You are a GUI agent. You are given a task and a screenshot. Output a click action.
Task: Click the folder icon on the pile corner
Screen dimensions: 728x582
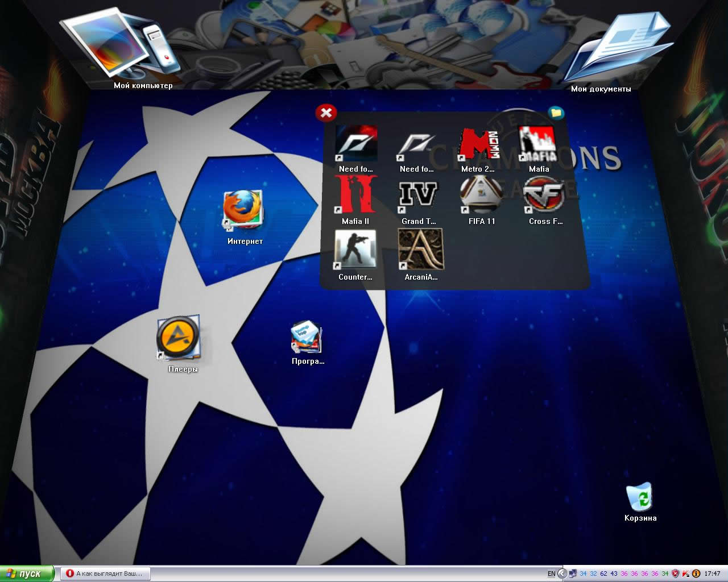point(556,113)
